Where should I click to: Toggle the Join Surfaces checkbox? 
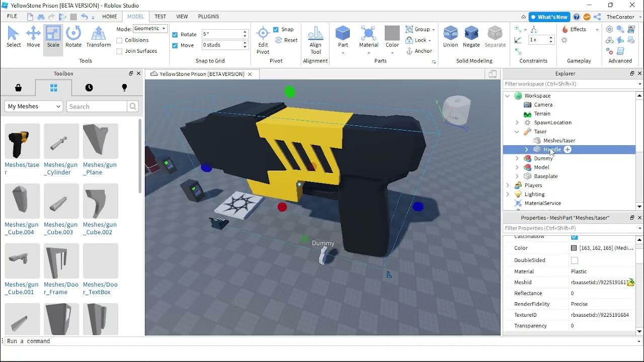119,51
